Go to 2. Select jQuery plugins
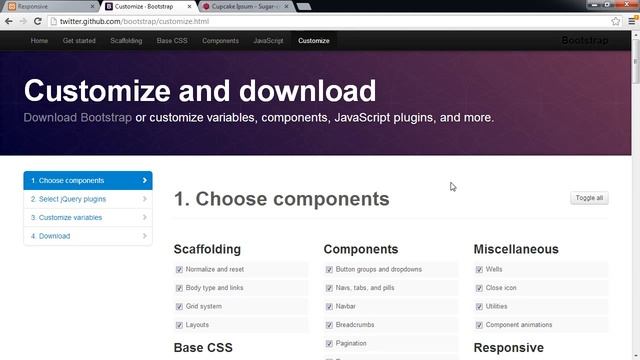The height and width of the screenshot is (360, 640). 88,199
